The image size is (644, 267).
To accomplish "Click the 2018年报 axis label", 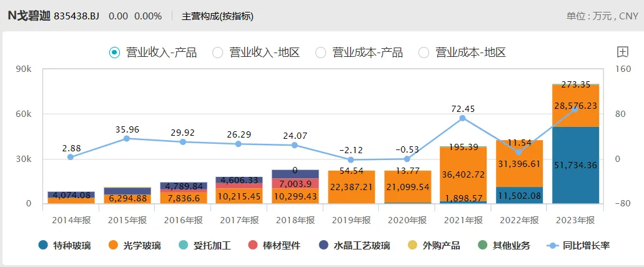I will point(295,221).
